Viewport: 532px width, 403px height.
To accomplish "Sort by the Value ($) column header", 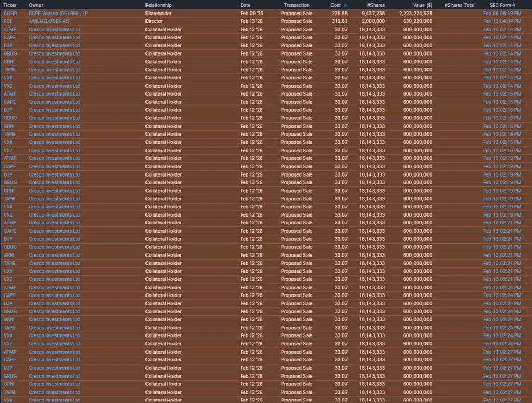I will click(x=422, y=5).
